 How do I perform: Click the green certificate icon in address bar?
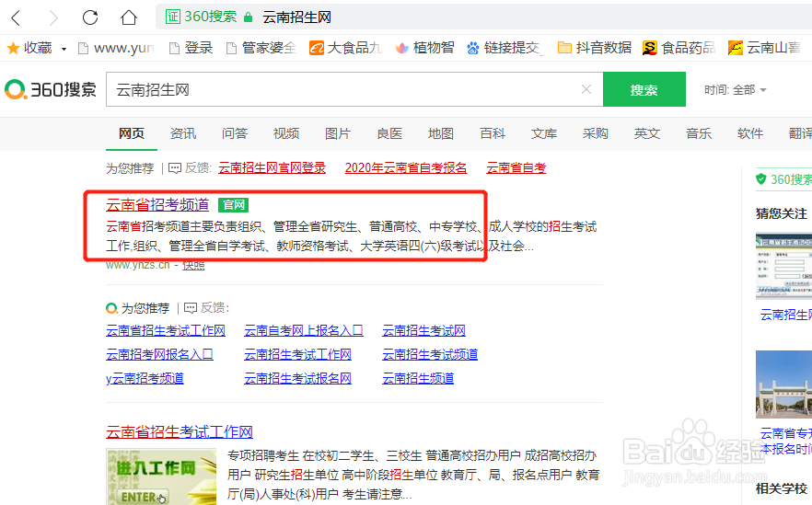point(172,17)
